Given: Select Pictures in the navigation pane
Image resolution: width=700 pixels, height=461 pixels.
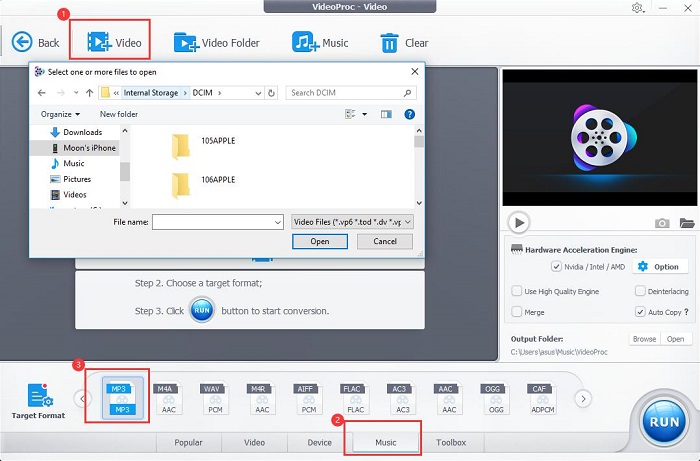Looking at the screenshot, I should click(x=71, y=179).
